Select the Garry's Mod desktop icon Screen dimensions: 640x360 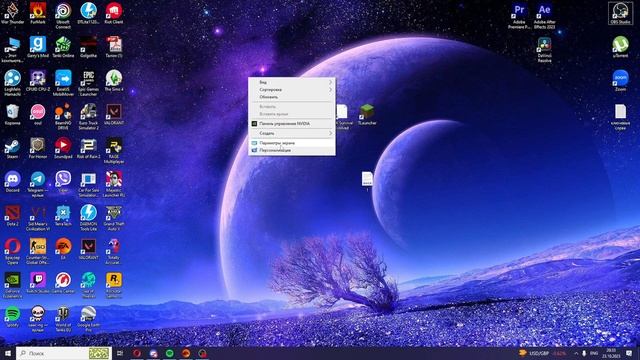(x=38, y=47)
